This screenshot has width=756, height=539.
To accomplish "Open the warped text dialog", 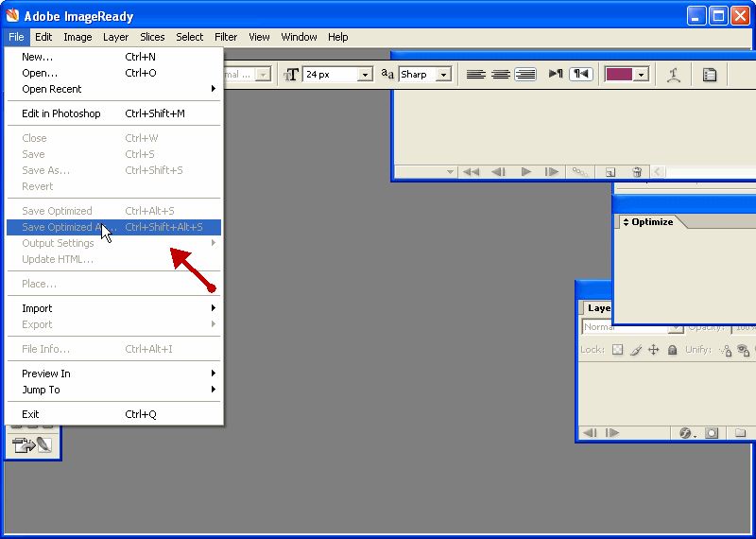I will tap(674, 75).
